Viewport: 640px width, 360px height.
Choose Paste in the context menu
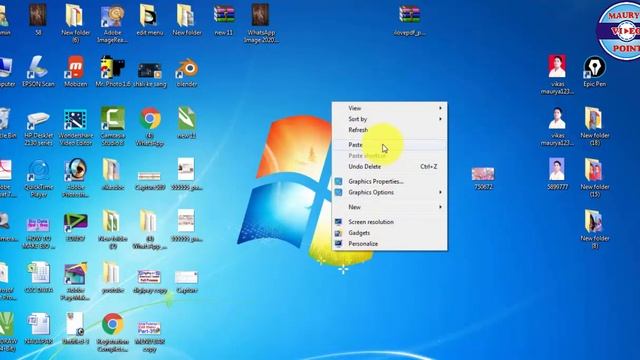click(390, 145)
